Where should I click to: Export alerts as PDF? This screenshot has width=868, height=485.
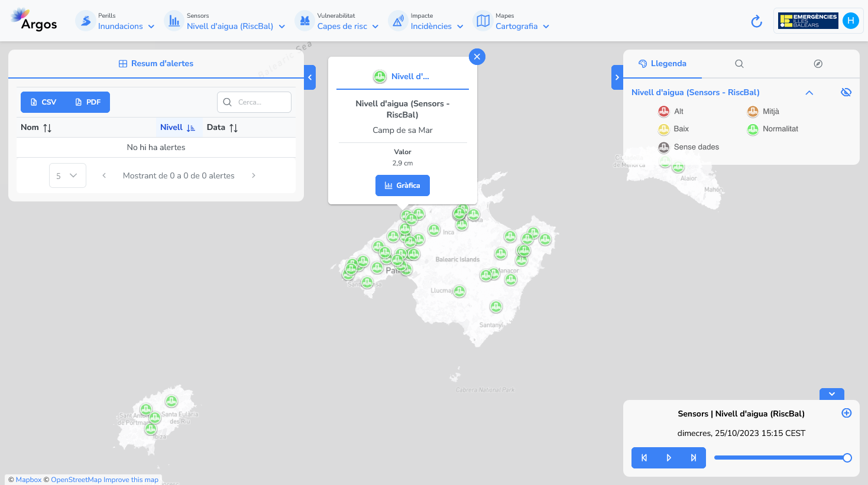coord(88,102)
